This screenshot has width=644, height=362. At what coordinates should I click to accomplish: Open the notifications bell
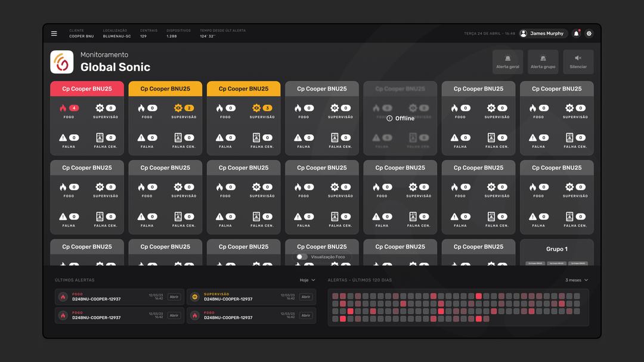point(576,33)
